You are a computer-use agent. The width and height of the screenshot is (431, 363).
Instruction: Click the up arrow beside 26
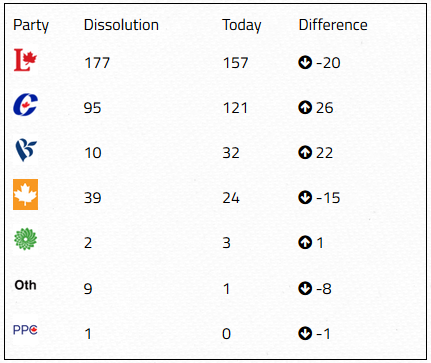[305, 107]
